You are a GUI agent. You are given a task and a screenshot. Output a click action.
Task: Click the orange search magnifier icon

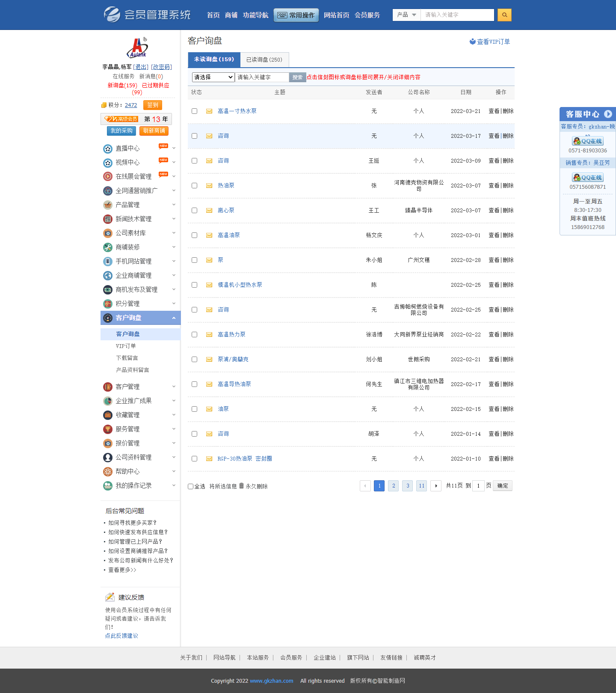[504, 15]
